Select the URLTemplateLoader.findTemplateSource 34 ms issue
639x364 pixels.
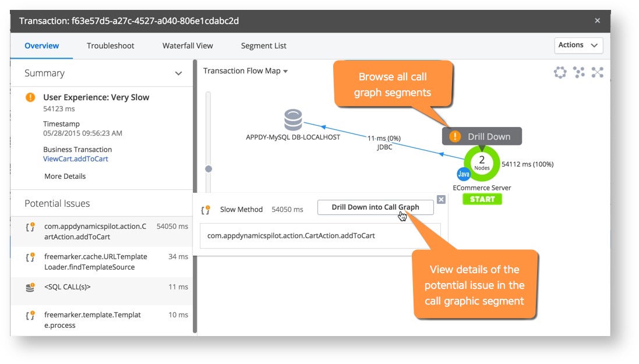pyautogui.click(x=102, y=261)
